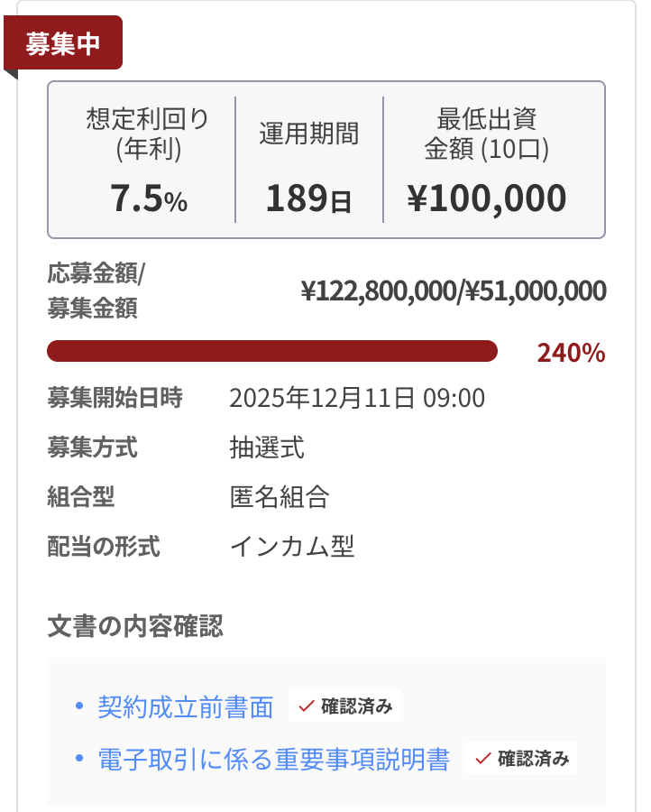Screen dimensions: 651x812
Task: Click the 抽選式 recruitment method value
Action: coord(267,448)
